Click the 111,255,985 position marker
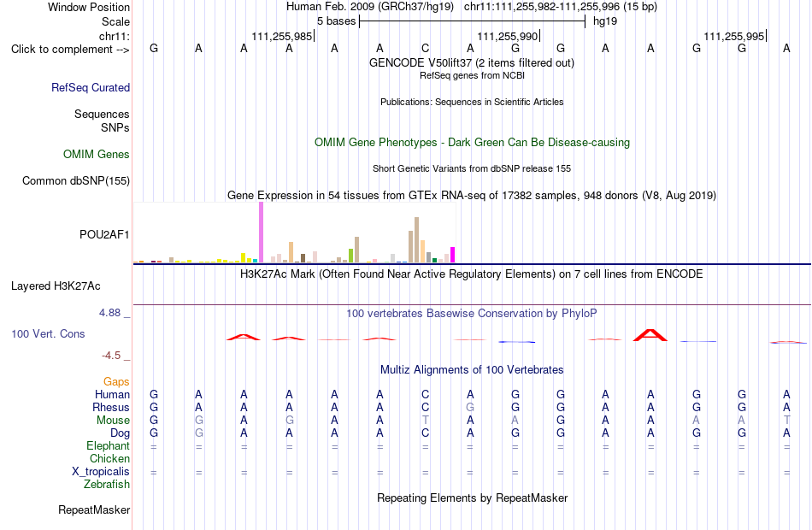 click(282, 36)
